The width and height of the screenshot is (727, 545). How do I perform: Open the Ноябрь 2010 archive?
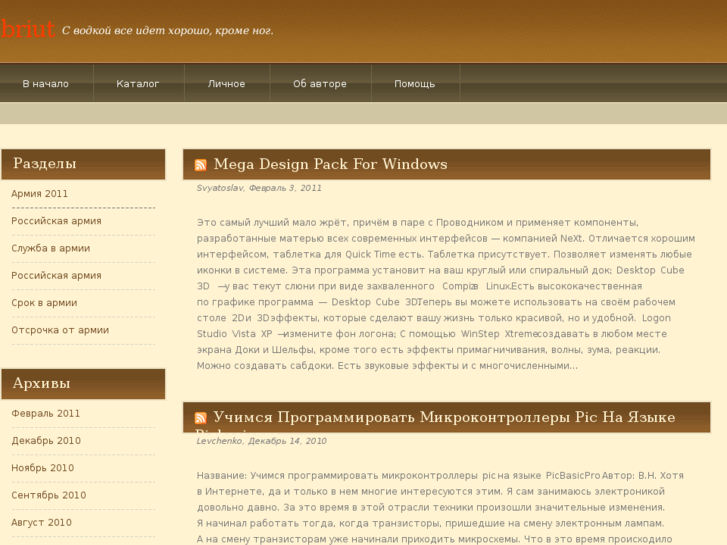pyautogui.click(x=43, y=468)
